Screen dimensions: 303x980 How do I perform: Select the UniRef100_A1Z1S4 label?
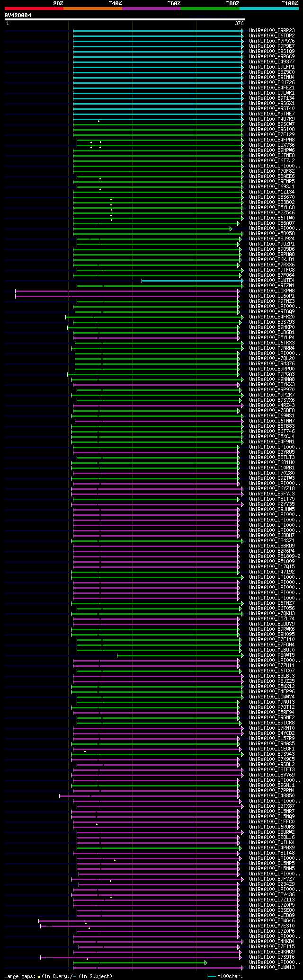pos(272,192)
